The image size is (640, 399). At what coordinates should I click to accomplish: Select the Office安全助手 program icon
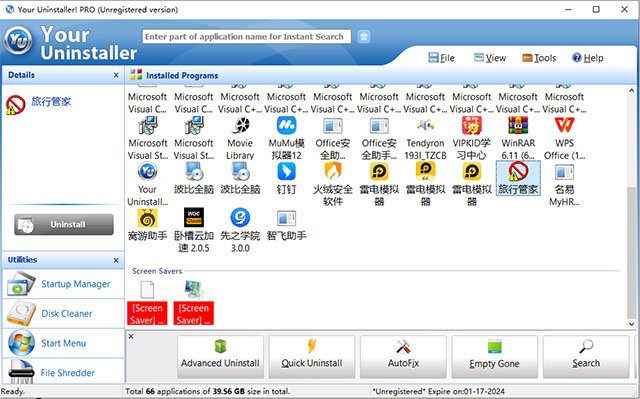(379, 126)
